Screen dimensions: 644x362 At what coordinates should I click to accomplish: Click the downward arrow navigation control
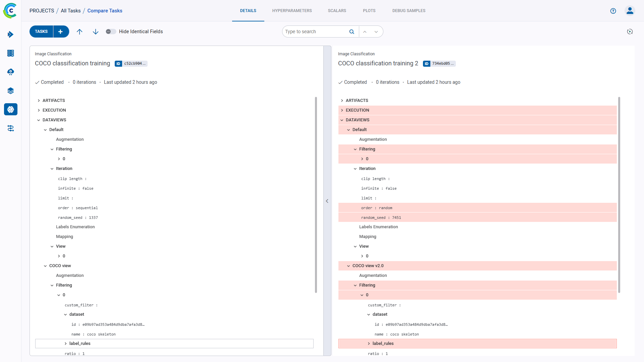pos(96,32)
